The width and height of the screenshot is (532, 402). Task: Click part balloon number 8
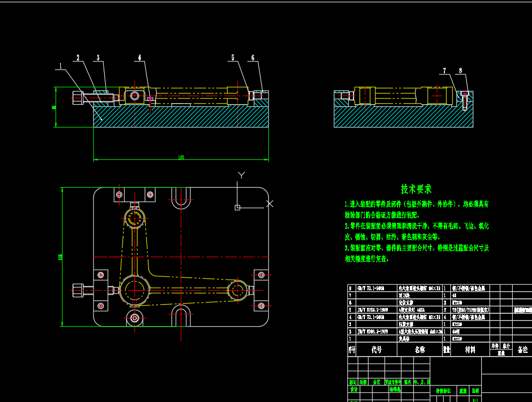click(x=460, y=71)
